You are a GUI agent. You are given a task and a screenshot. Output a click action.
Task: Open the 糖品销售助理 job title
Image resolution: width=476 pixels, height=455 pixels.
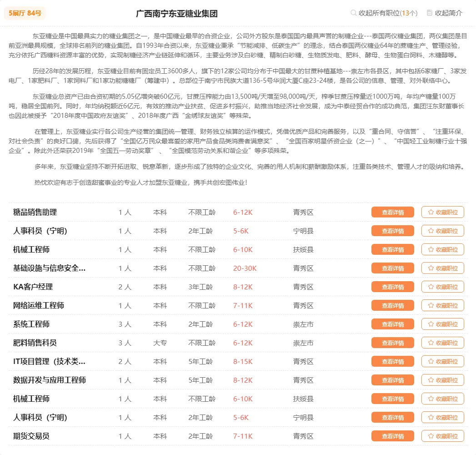pyautogui.click(x=35, y=212)
